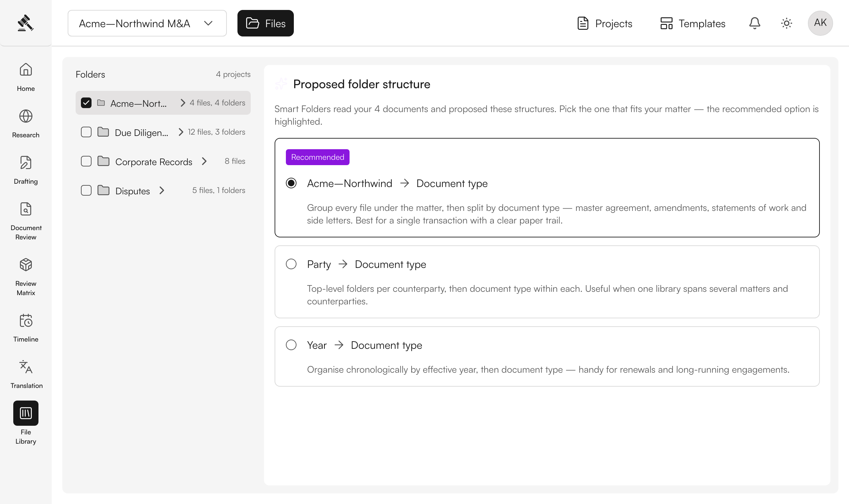849x504 pixels.
Task: Open the Templates menu item
Action: [692, 23]
